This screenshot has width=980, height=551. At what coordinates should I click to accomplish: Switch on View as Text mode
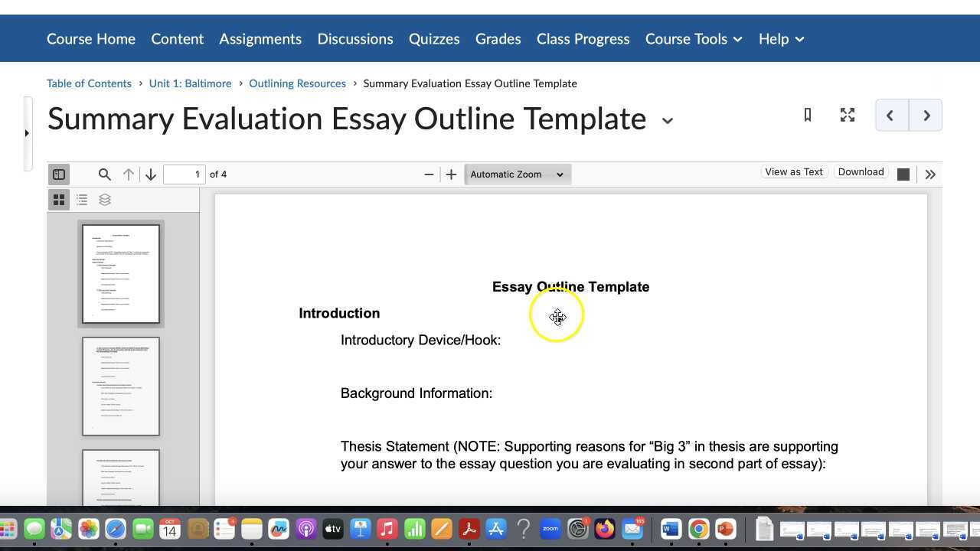[x=794, y=171]
